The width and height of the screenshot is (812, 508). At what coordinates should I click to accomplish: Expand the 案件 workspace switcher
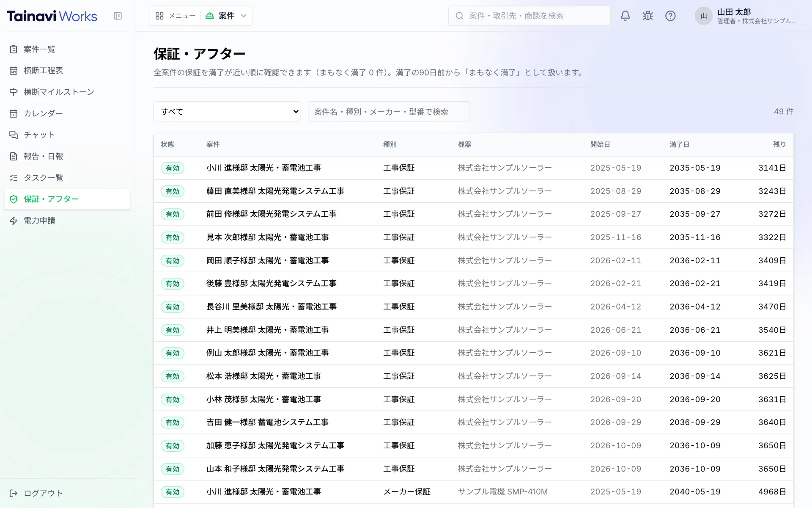tap(226, 16)
